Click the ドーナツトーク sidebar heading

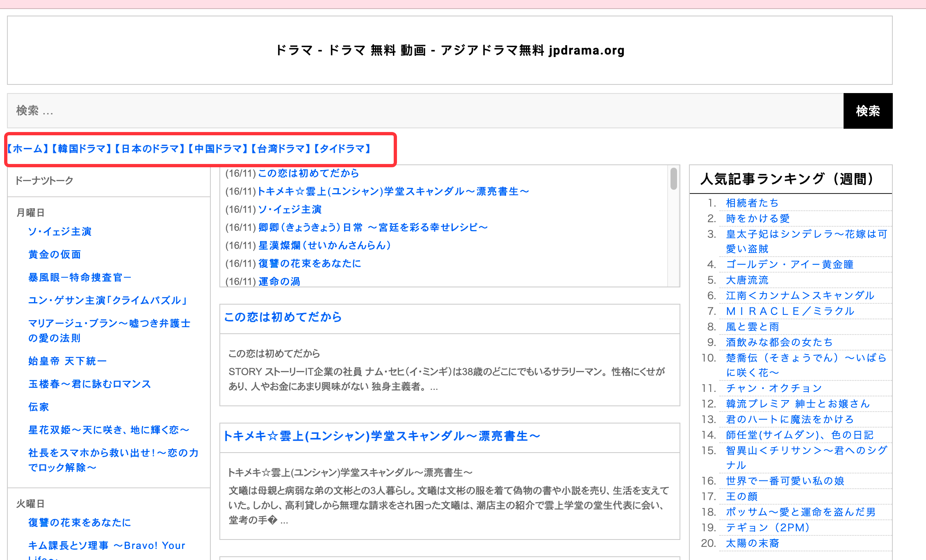tap(44, 181)
